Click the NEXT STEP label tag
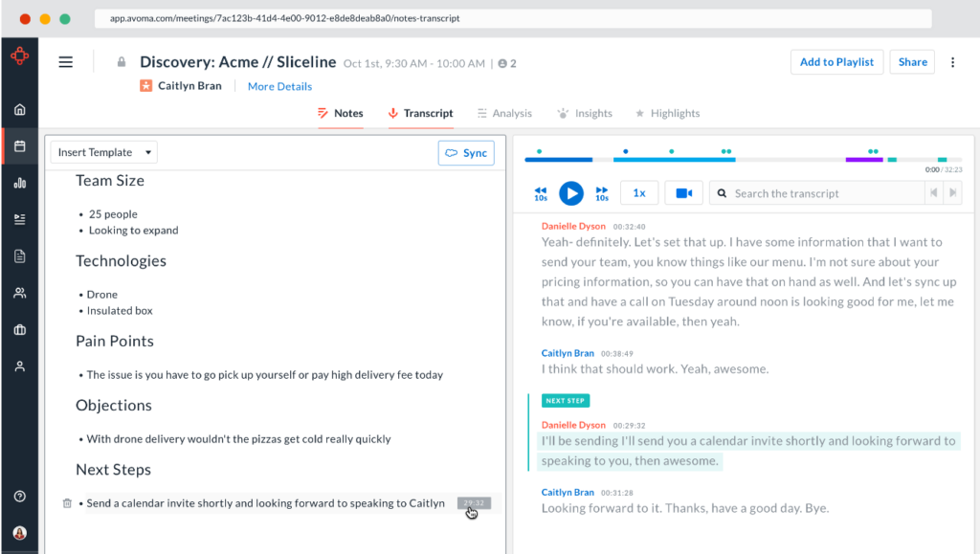Viewport: 980px width, 554px height. pos(565,400)
